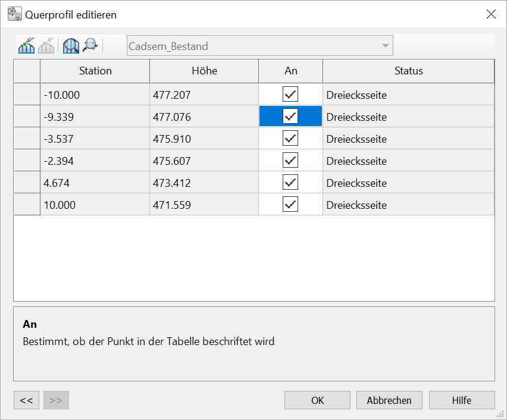This screenshot has height=420, width=507.
Task: Click the Höhe column header
Action: 204,71
